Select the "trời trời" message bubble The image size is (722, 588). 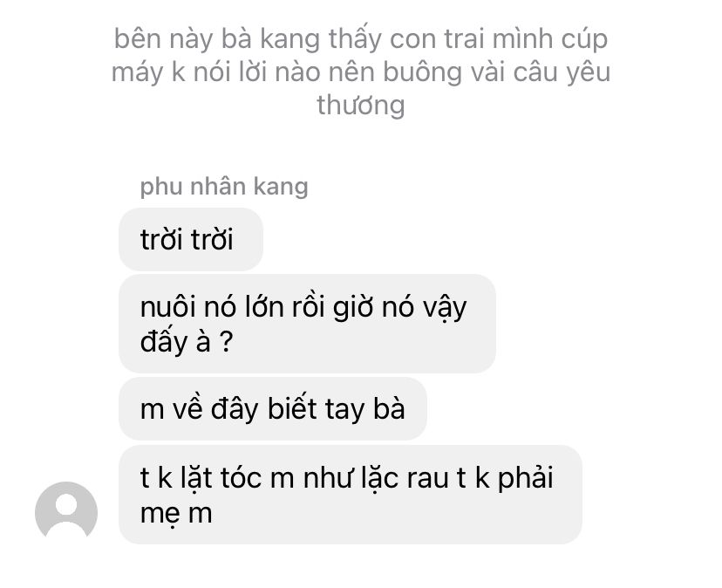191,239
